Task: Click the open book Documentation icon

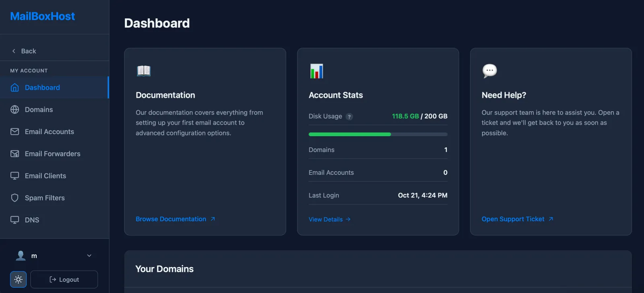Action: tap(144, 71)
